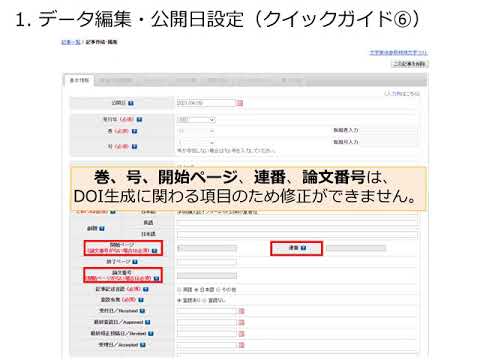
Task: Click the greyed 連番 input field
Action: 356,248
